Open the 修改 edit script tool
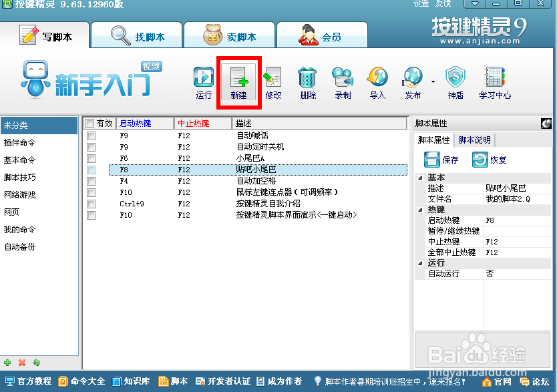This screenshot has height=392, width=557. point(273,82)
